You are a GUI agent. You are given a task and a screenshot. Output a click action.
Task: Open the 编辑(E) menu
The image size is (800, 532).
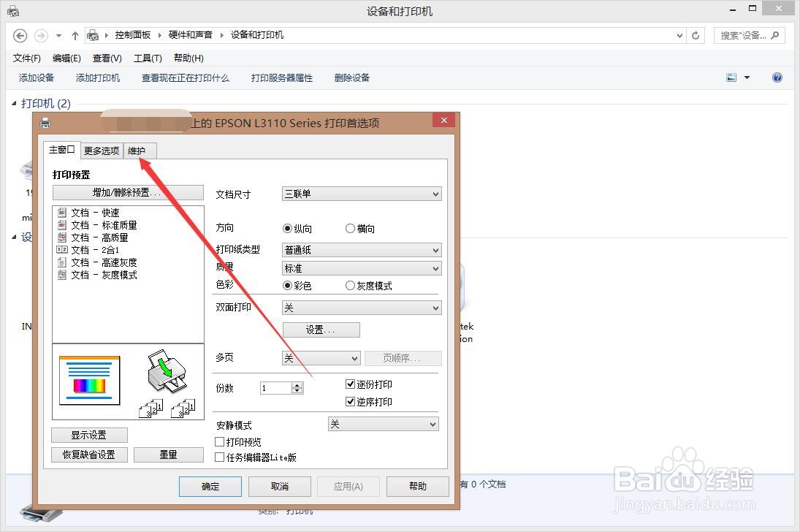66,58
